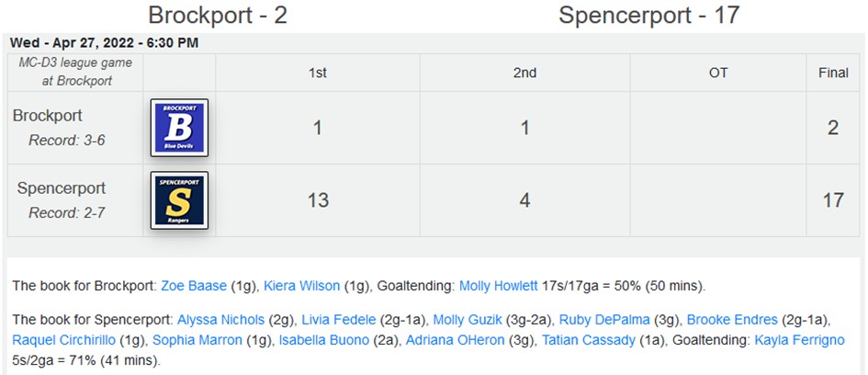This screenshot has height=375, width=868.
Task: Click Tatian Cassady player link
Action: pos(589,340)
